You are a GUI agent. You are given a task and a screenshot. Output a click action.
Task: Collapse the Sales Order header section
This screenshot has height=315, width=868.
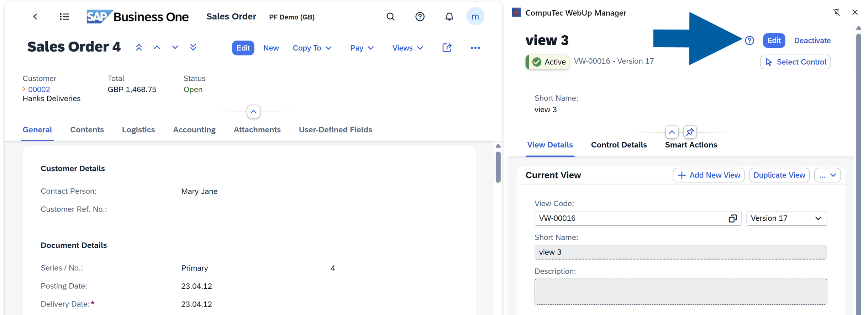(253, 112)
